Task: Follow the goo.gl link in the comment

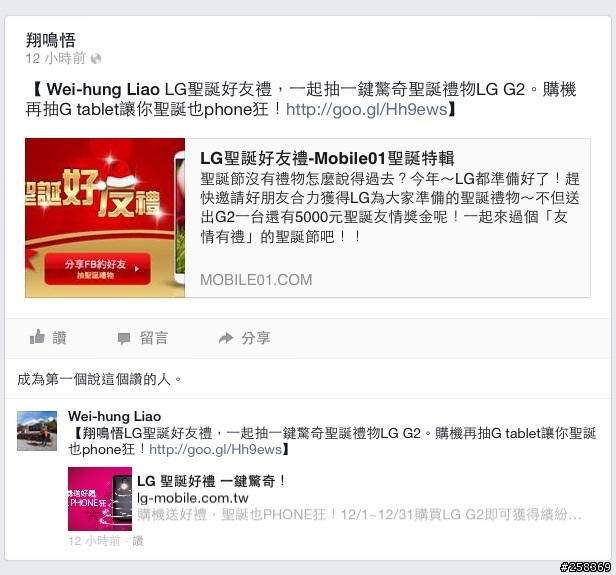Action: coord(215,449)
